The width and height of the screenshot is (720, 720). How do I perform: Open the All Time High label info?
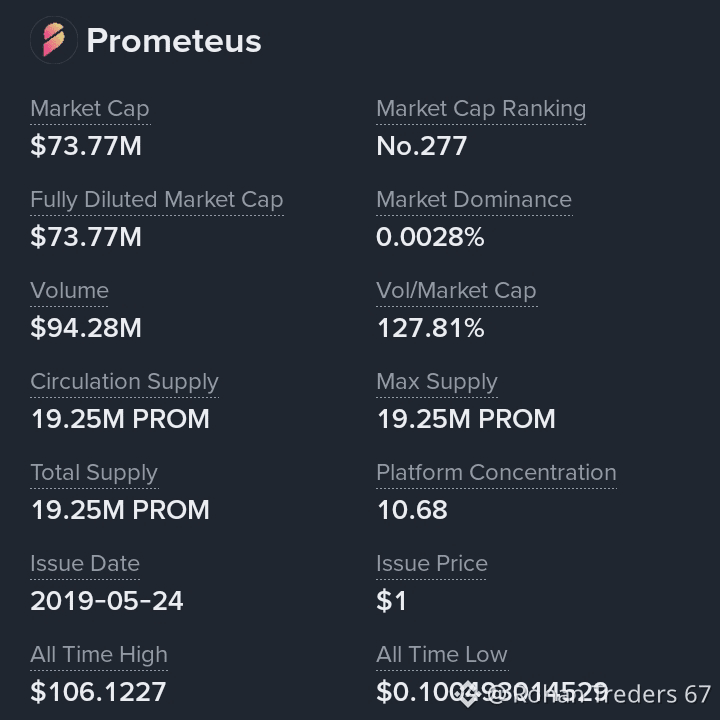[x=99, y=655]
